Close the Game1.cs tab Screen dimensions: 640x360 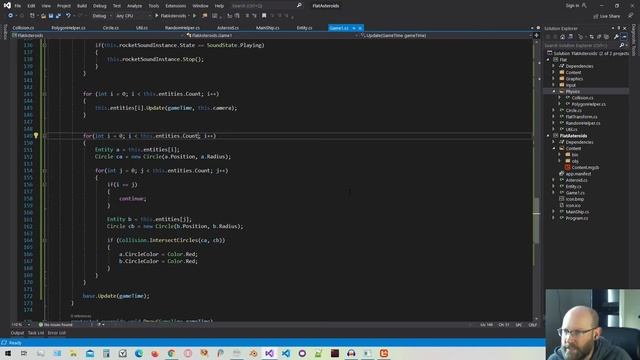click(x=360, y=28)
